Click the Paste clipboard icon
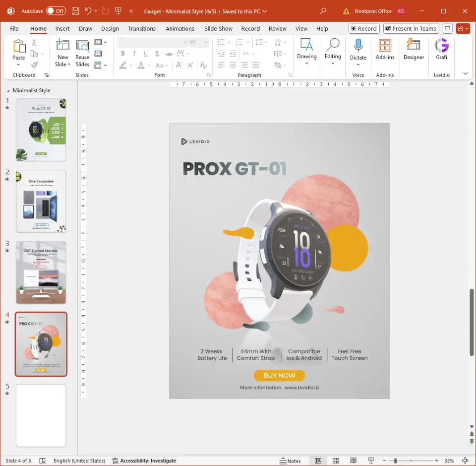Image resolution: width=476 pixels, height=466 pixels. tap(19, 46)
